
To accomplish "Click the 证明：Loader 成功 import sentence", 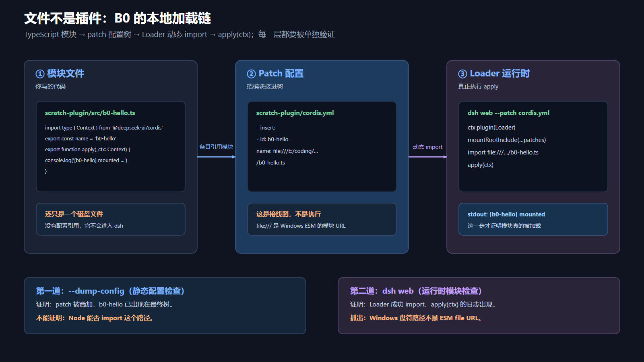I will [x=423, y=304].
